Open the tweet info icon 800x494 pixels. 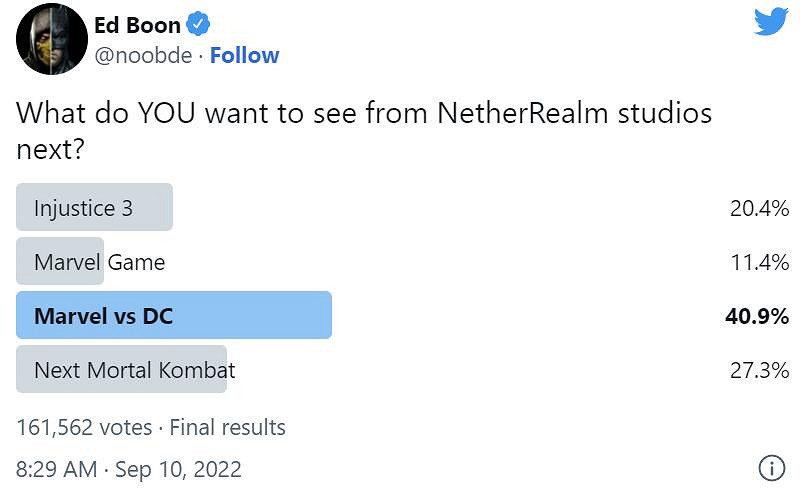tap(771, 467)
